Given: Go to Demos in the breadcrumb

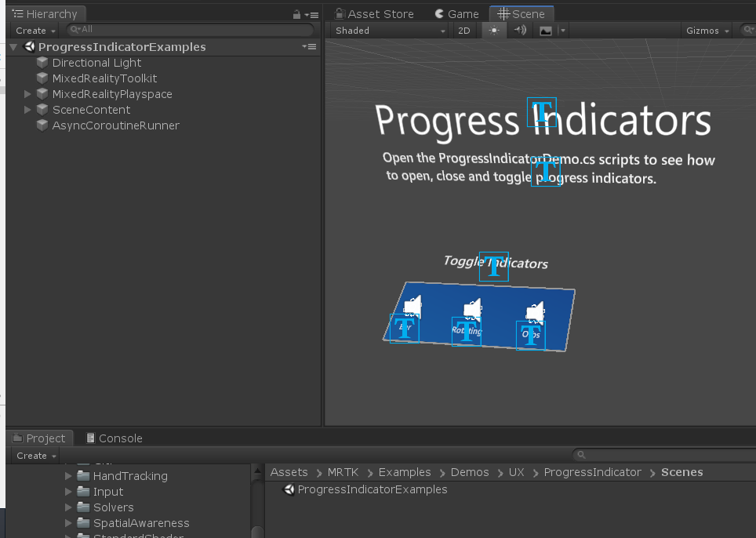Looking at the screenshot, I should [x=470, y=472].
